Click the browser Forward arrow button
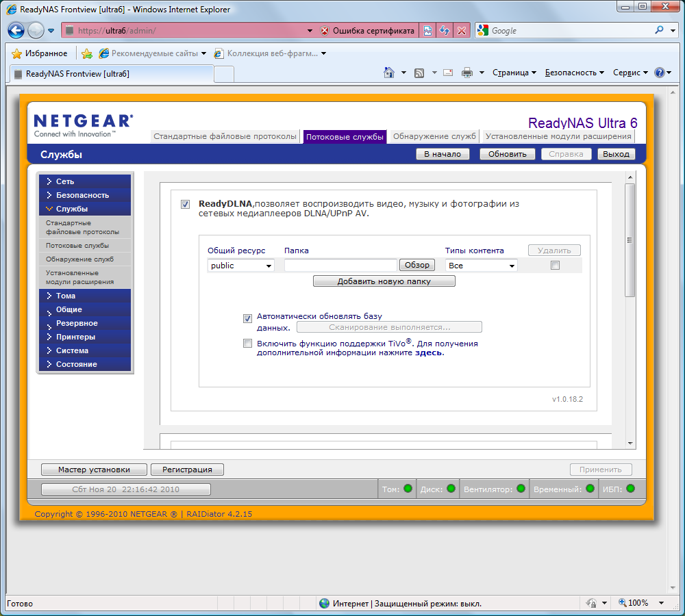The width and height of the screenshot is (685, 616). (36, 31)
